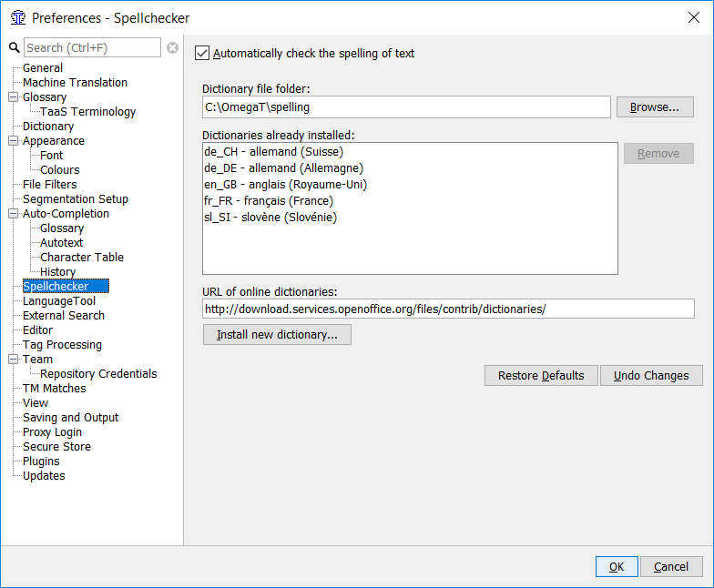This screenshot has width=714, height=588.
Task: Open Machine Translation preferences
Action: tap(75, 82)
